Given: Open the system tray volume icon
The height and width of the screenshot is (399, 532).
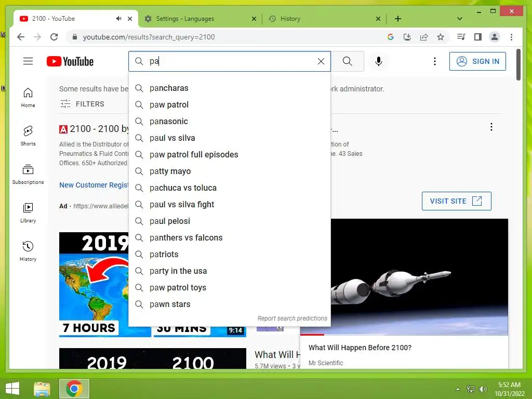Looking at the screenshot, I should coord(483,389).
